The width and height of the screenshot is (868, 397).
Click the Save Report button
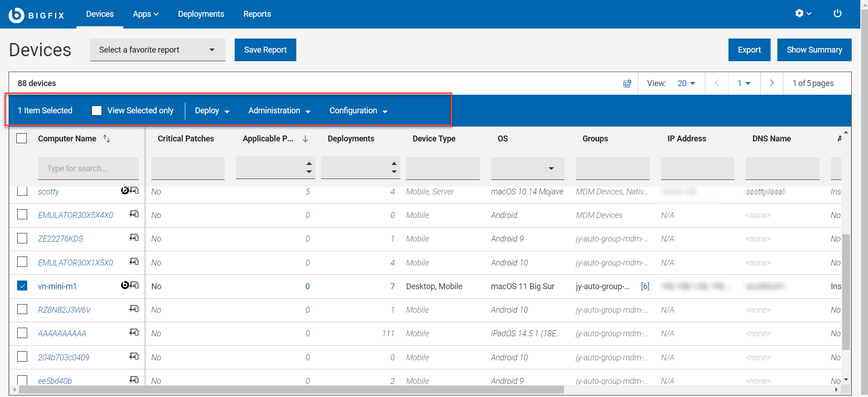pos(265,50)
